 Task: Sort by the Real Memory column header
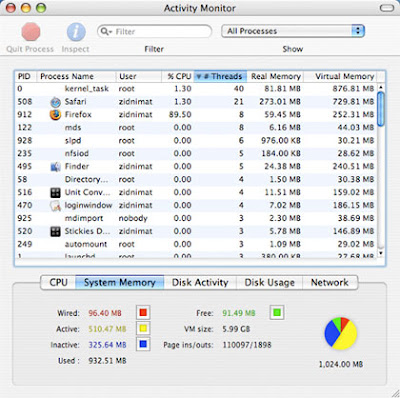click(275, 76)
